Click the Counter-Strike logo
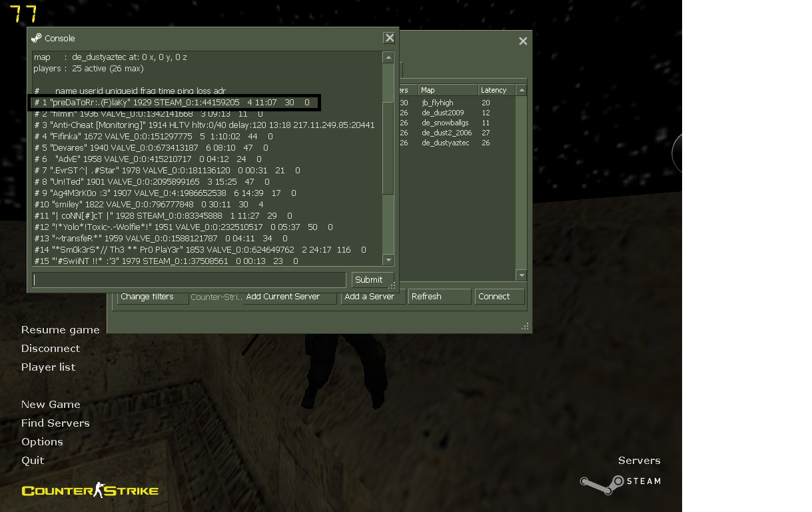Screen dimensions: 812x512 pos(90,491)
